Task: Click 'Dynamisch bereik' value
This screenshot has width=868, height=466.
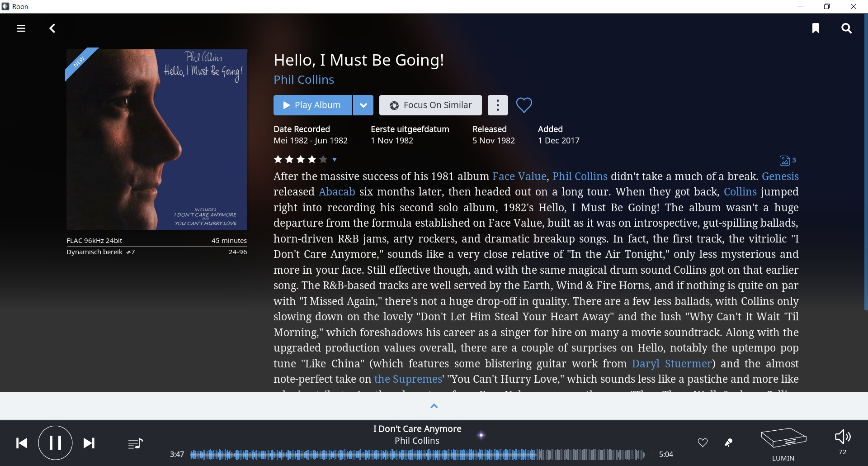Action: (x=101, y=252)
